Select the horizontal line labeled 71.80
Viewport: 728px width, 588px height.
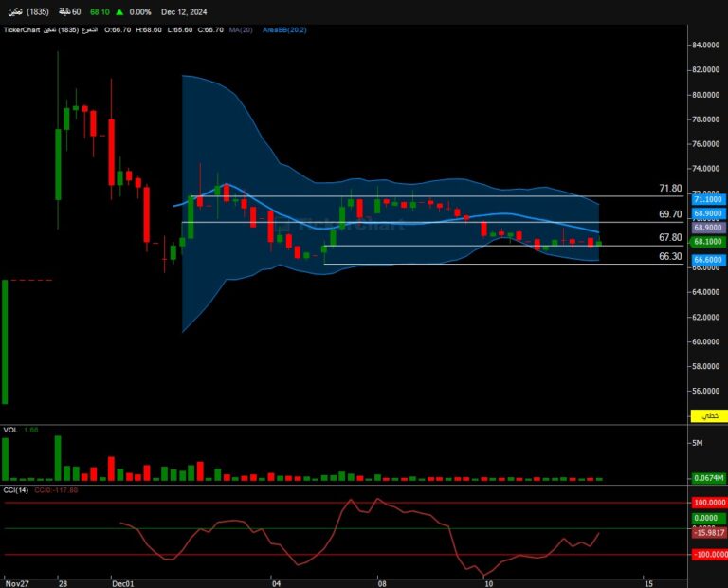[x=427, y=196]
